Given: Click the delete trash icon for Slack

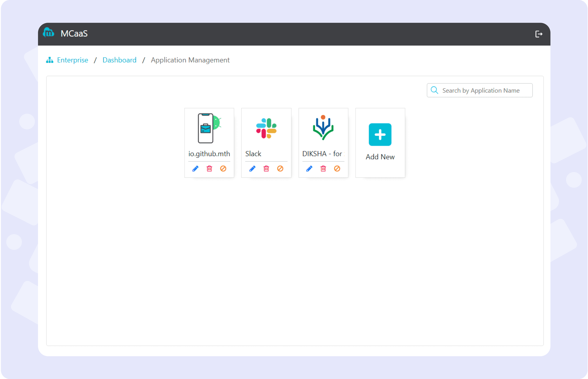Looking at the screenshot, I should 266,168.
